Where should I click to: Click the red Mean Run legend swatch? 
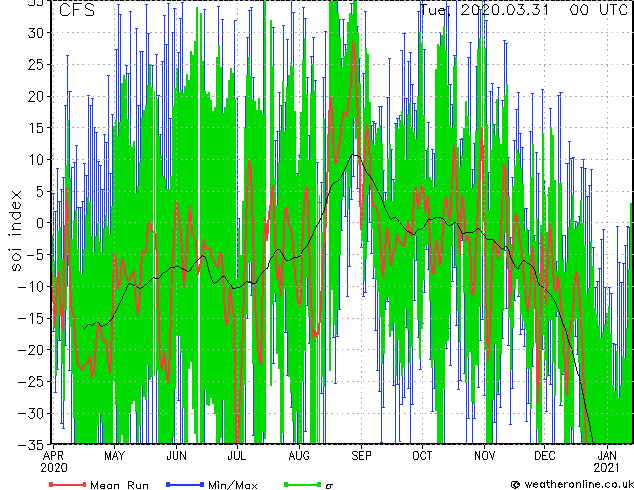pos(68,484)
